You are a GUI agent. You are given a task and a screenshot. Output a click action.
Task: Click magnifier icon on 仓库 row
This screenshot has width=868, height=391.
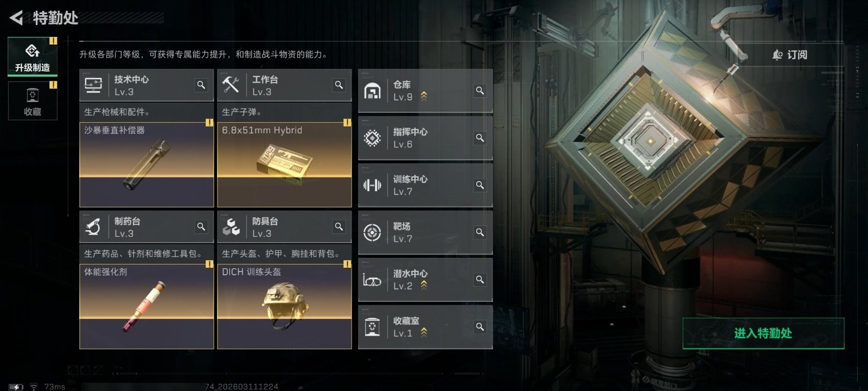coord(480,91)
